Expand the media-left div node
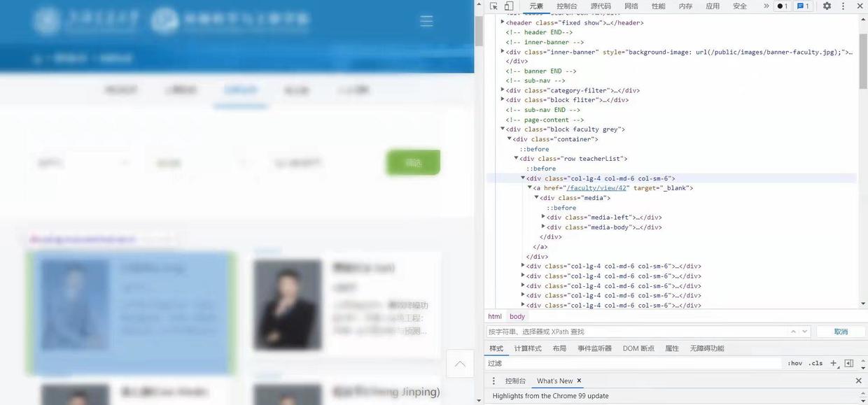 point(543,217)
